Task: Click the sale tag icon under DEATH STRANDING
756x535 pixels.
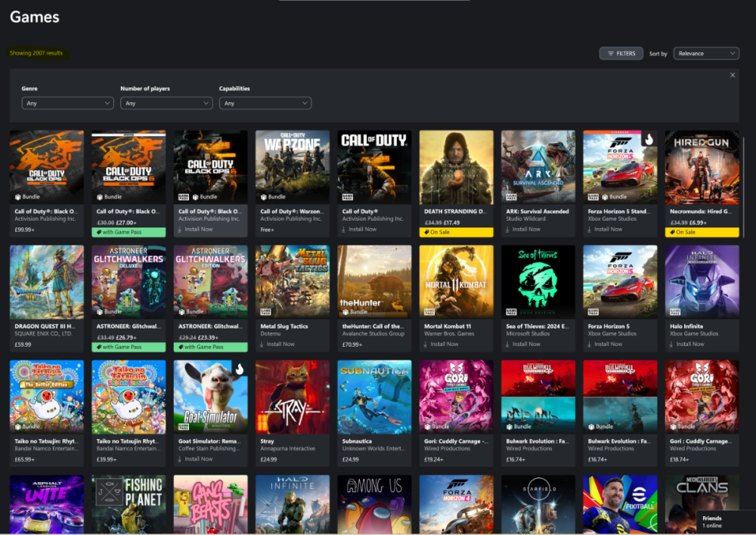Action: pos(426,233)
